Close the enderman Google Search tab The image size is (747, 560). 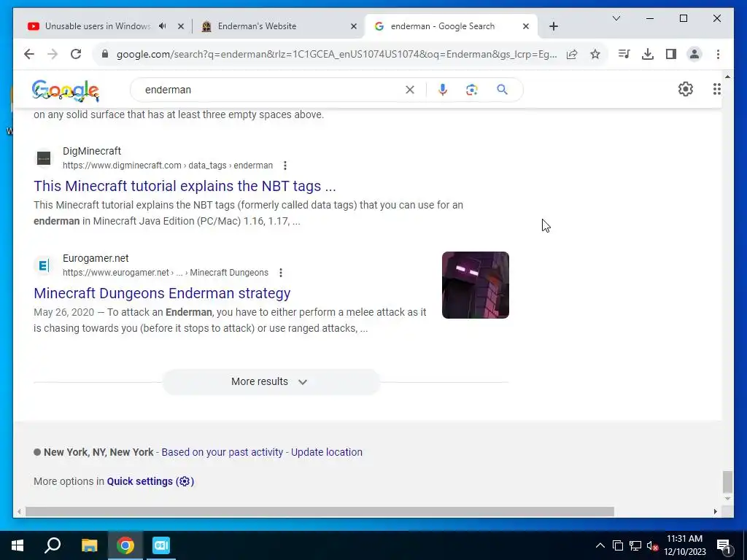[525, 26]
